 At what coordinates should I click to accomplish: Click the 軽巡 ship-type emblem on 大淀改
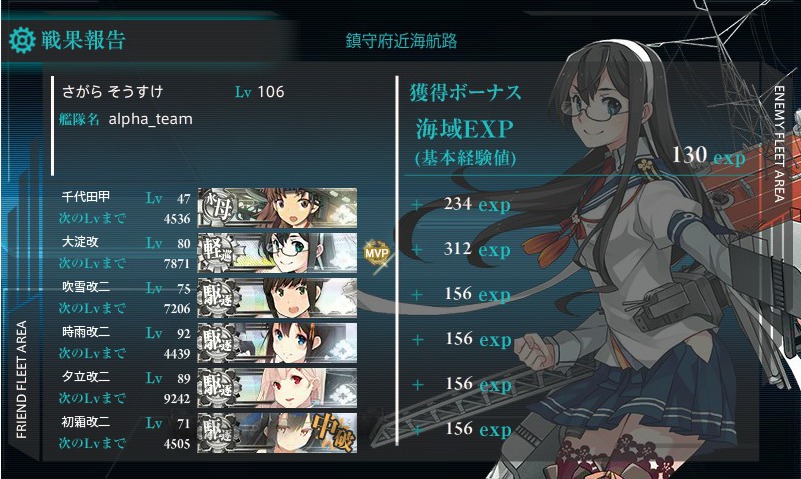point(219,252)
